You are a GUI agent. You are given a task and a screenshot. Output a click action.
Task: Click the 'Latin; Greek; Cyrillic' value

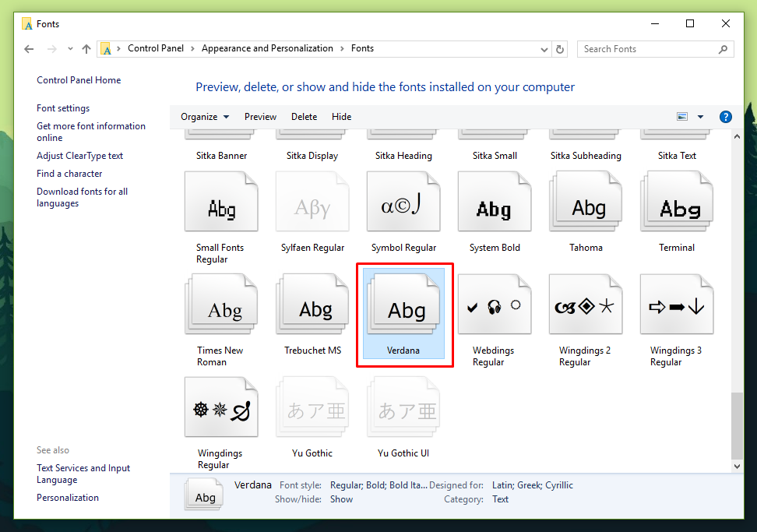[x=533, y=485]
